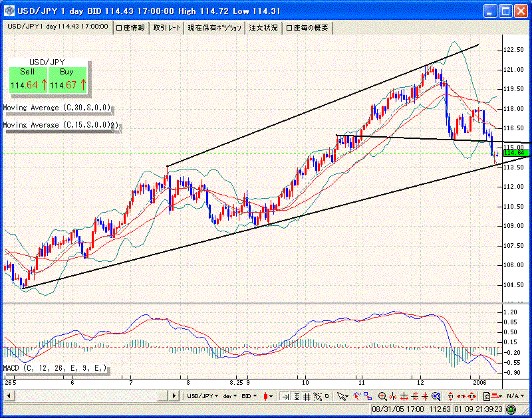
Task: Close the USD/JPY chart window
Action: [x=521, y=11]
